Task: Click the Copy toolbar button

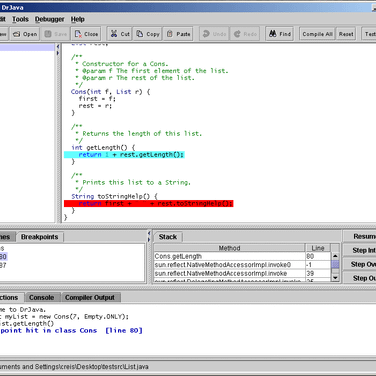Action: [148, 34]
